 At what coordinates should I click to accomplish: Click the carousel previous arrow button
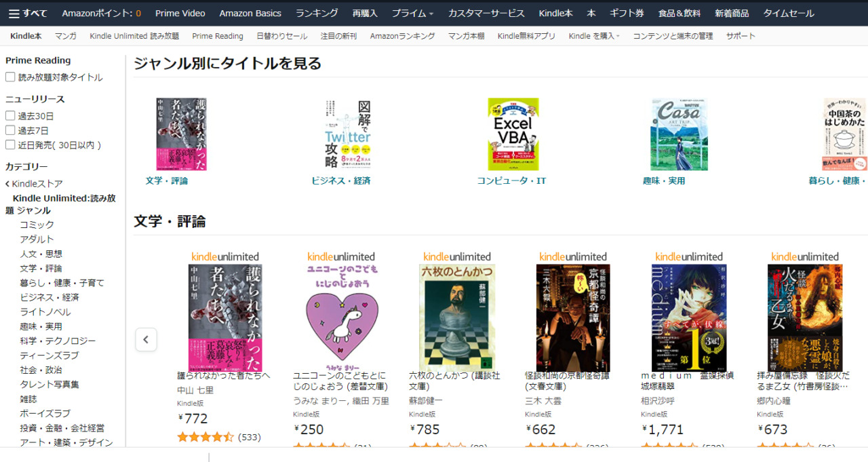tap(146, 339)
